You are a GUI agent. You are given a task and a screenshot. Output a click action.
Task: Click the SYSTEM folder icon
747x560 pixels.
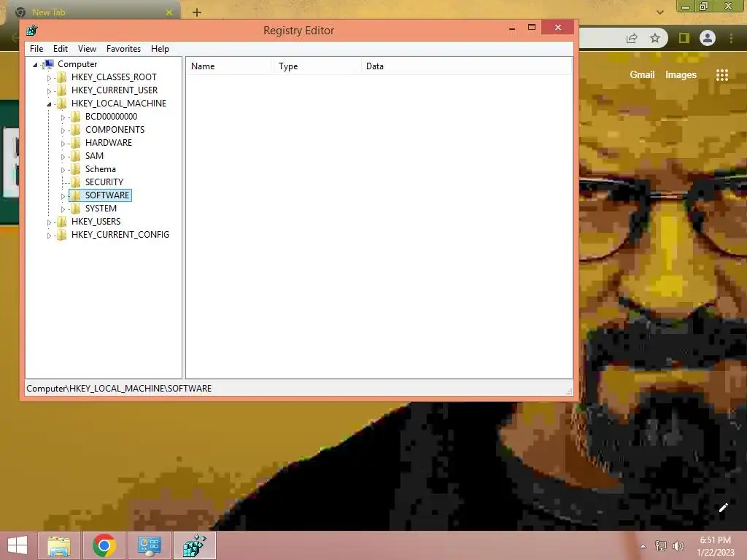75,208
